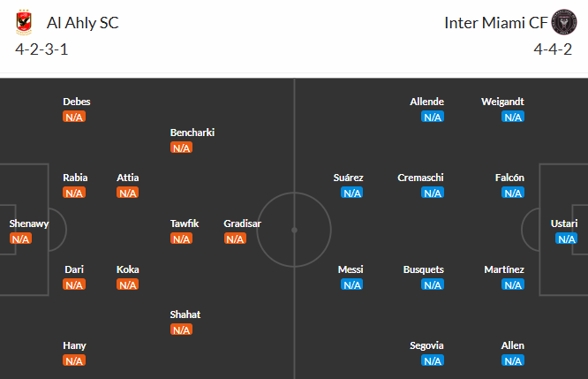The width and height of the screenshot is (588, 379).
Task: Select Segovia on the pitch
Action: [x=427, y=345]
